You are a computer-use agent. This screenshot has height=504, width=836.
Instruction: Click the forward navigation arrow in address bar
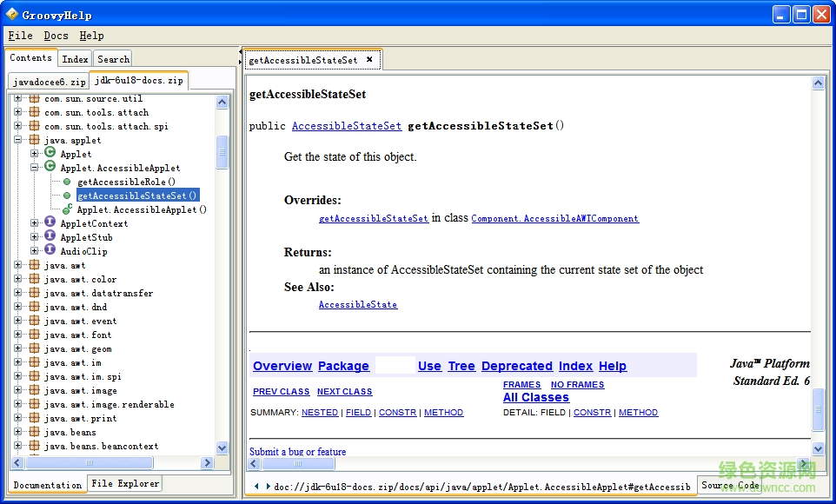point(268,486)
